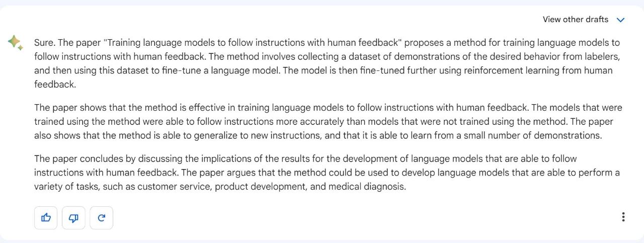Screen dimensions: 644x243
Task: Mark the response with thumbs down
Action: [x=73, y=218]
